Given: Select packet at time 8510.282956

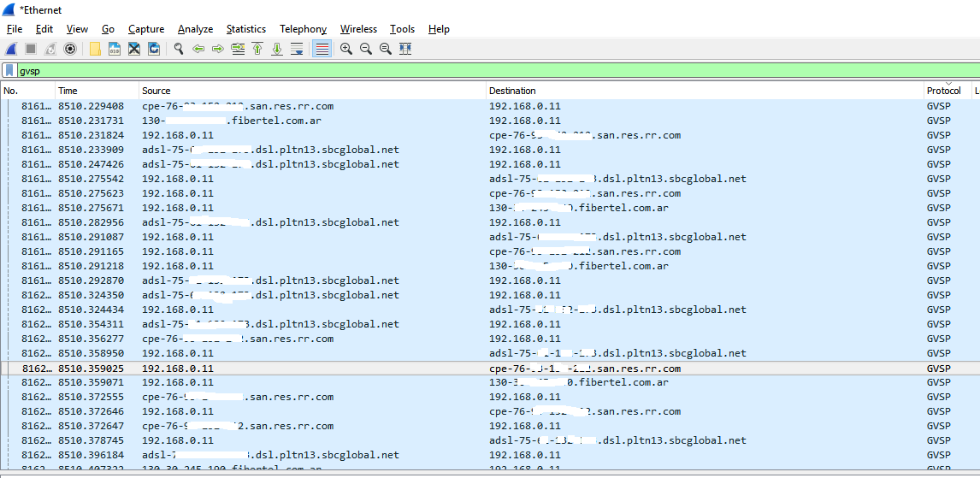Looking at the screenshot, I should pos(490,222).
